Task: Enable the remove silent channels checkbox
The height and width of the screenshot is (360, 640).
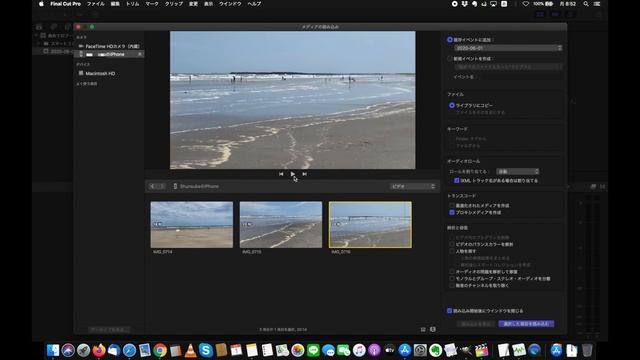Action: click(x=451, y=285)
